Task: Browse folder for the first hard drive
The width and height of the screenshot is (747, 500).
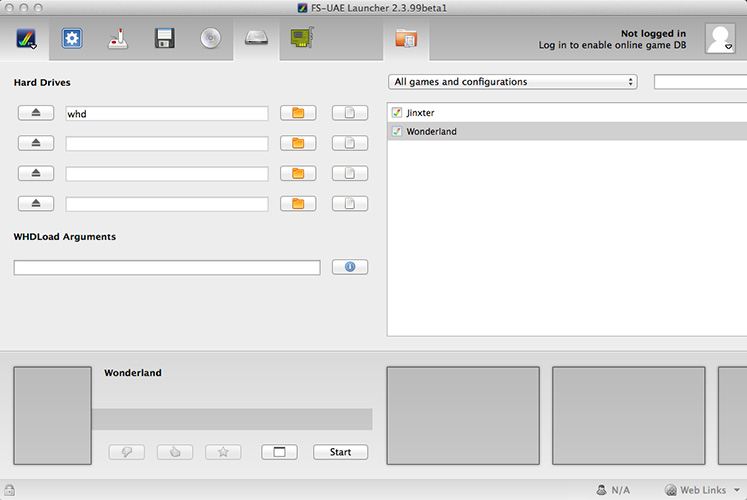Action: click(x=297, y=114)
